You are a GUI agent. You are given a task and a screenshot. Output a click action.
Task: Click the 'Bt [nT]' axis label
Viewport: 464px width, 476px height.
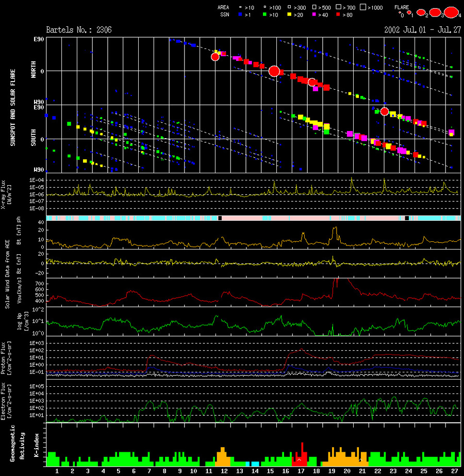(19, 234)
